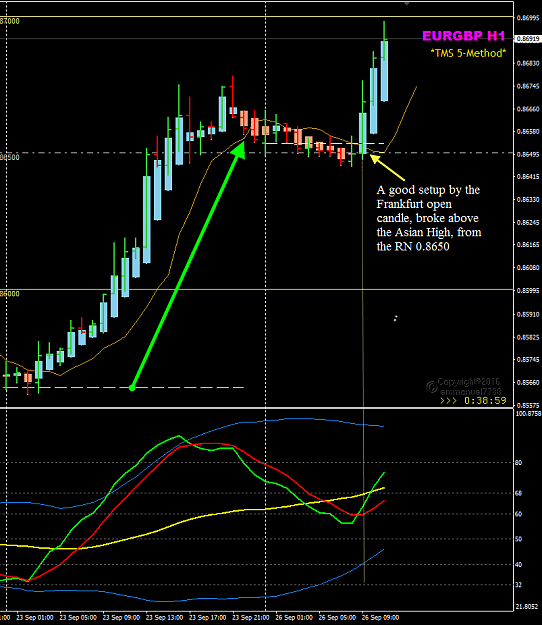Click indicator level label 68

point(518,493)
